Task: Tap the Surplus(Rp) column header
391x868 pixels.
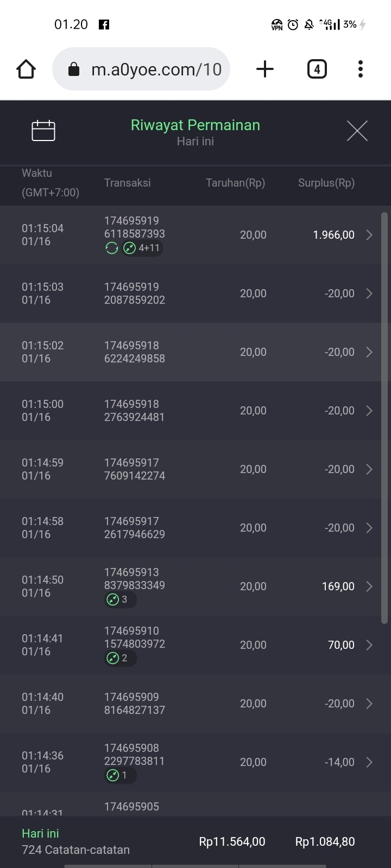Action: point(326,183)
